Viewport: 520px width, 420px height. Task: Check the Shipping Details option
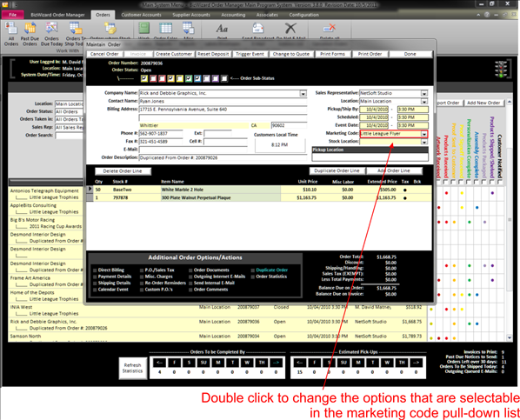click(x=95, y=283)
